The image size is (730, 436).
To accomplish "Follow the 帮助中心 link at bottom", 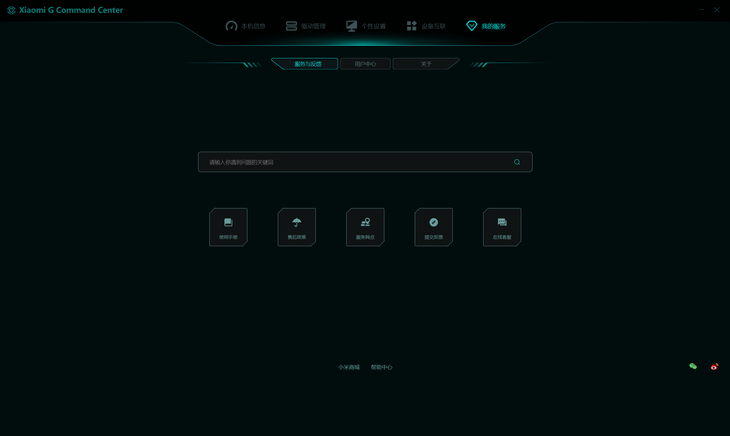I will (381, 367).
